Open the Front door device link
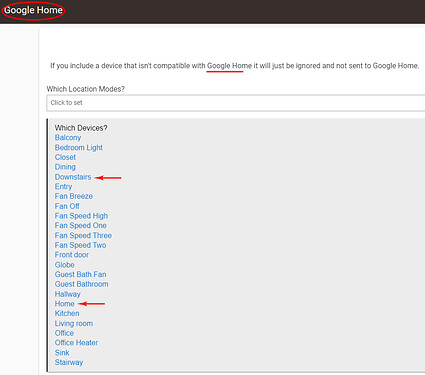 (x=72, y=255)
